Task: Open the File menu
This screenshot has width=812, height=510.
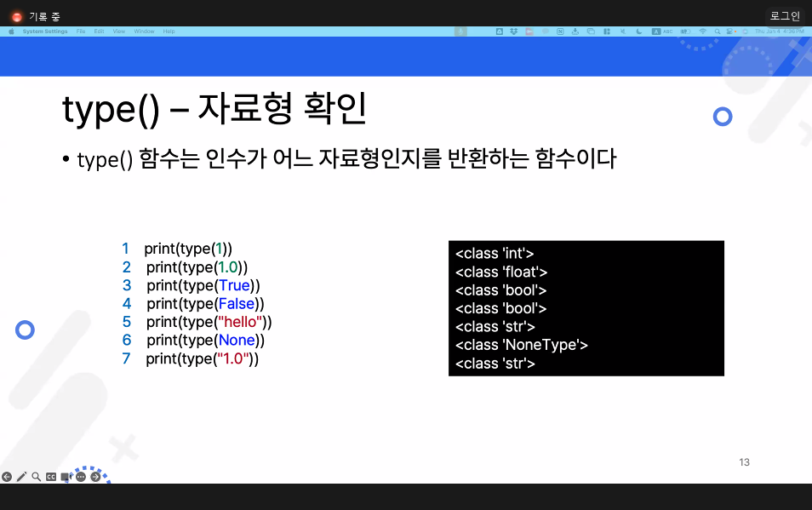Action: tap(81, 32)
